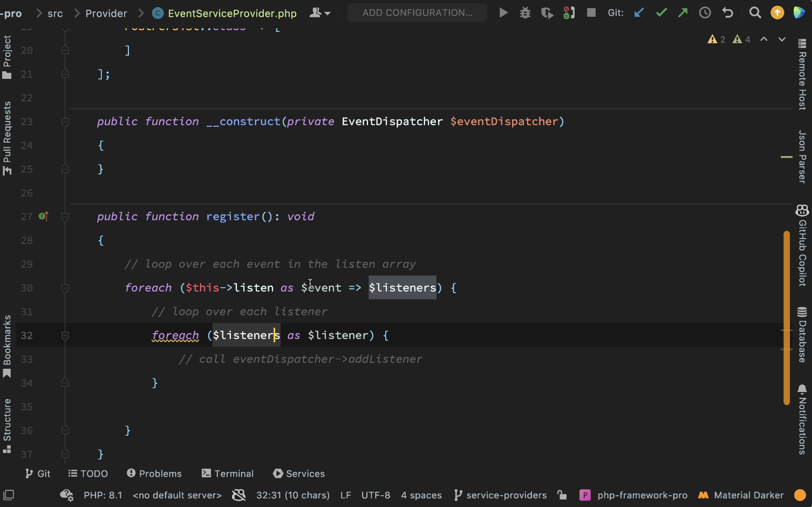Change UTF-8 file encoding
This screenshot has width=812, height=507.
376,495
